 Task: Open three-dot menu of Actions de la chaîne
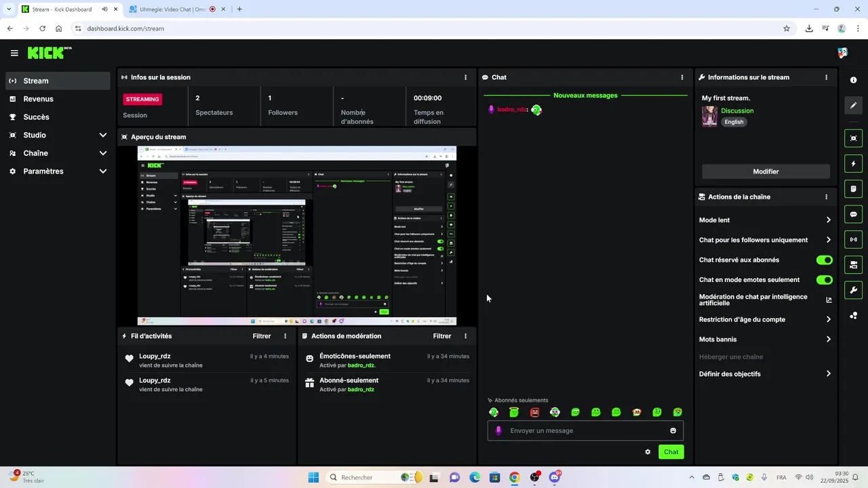tap(826, 197)
